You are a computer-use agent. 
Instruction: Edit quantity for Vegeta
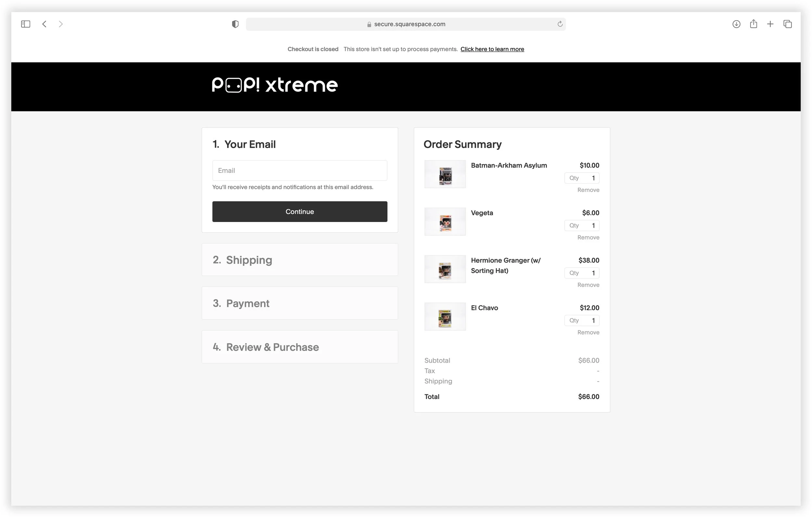pyautogui.click(x=582, y=226)
